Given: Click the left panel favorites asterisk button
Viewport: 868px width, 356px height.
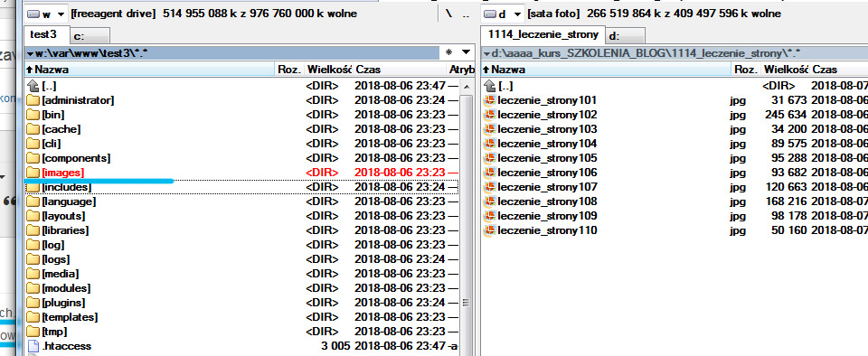Looking at the screenshot, I should pos(449,52).
